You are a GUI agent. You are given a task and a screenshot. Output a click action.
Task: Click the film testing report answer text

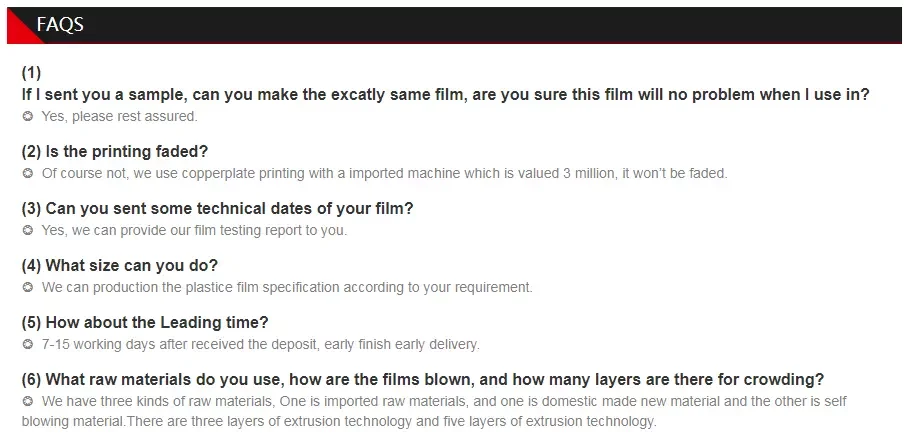(x=194, y=230)
